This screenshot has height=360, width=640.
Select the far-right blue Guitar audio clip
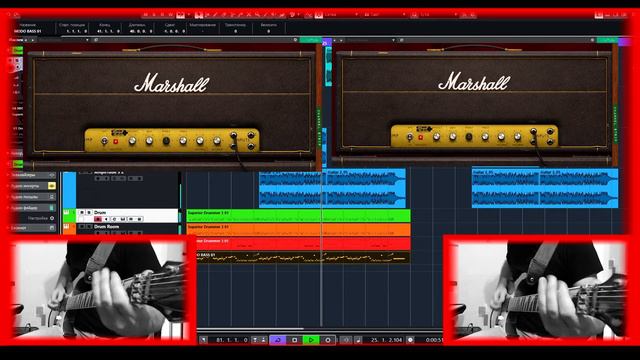coord(578,189)
